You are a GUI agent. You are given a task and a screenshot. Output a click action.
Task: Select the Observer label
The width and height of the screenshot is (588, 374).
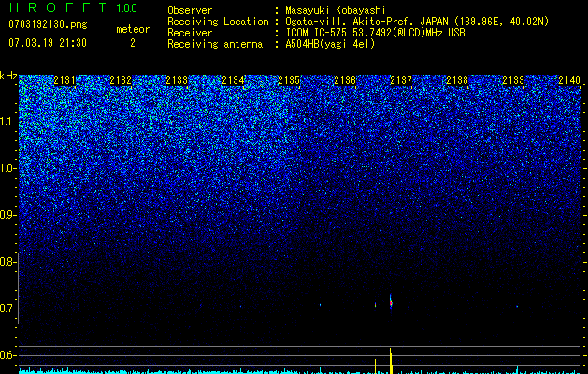190,10
